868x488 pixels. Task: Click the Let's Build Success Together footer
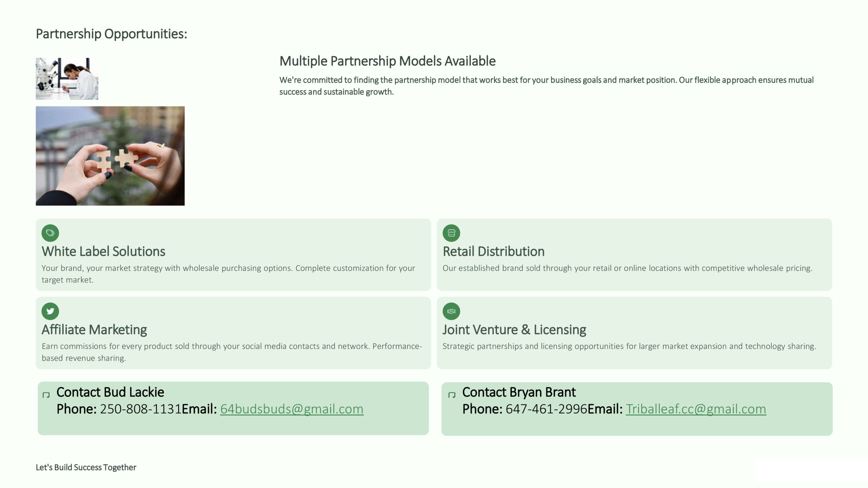[86, 467]
